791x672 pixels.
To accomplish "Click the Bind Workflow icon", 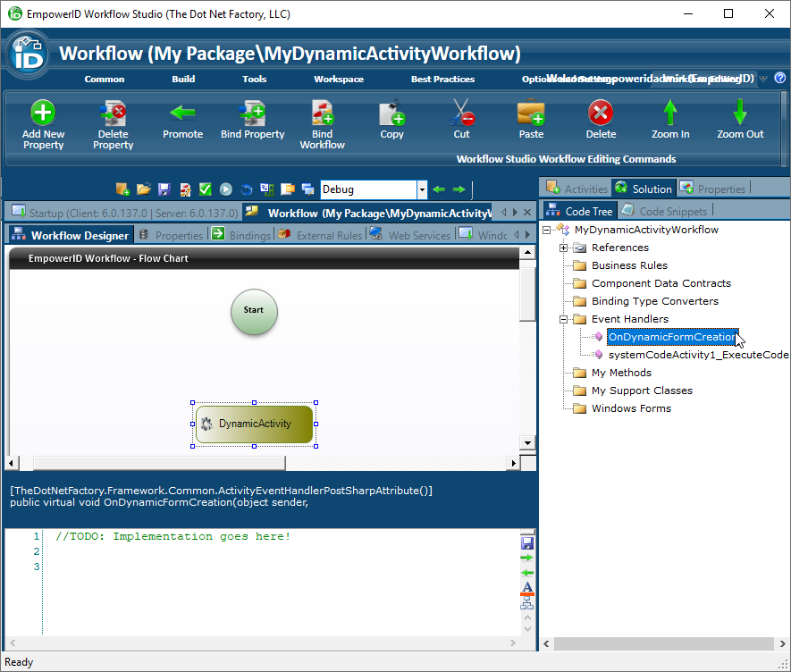I will (322, 117).
